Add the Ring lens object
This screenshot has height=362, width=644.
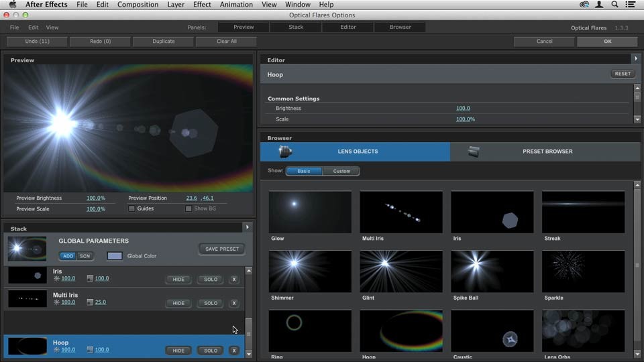coord(310,330)
